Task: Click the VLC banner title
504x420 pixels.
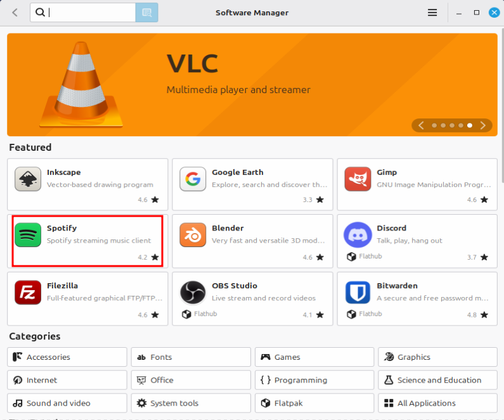Action: point(192,63)
